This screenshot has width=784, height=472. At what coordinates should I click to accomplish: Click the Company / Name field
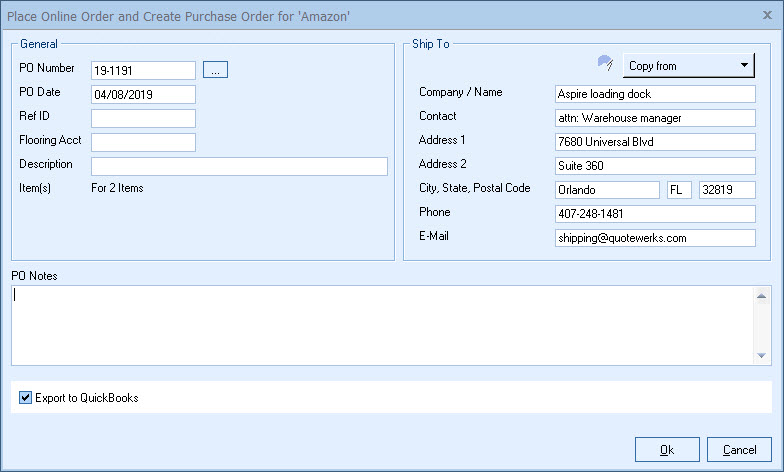tap(655, 94)
